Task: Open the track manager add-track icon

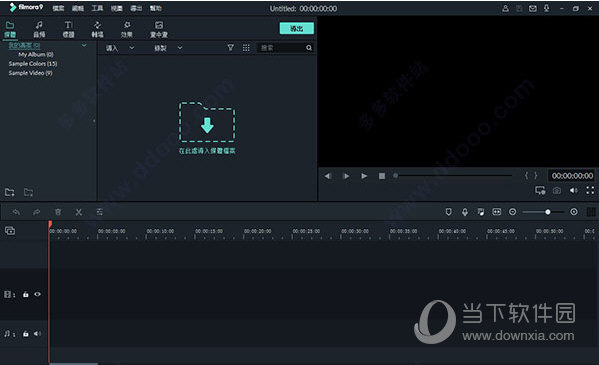Action: (10, 230)
